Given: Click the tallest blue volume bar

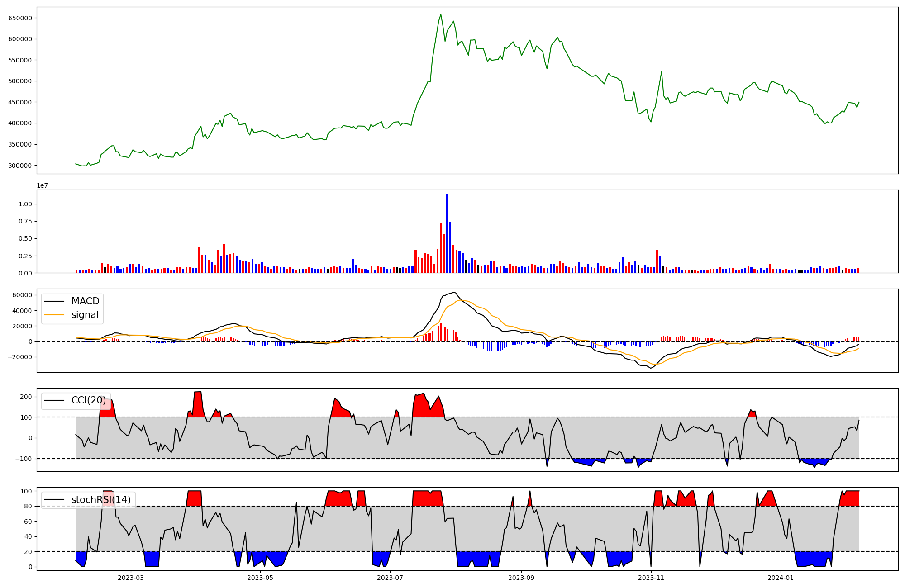Looking at the screenshot, I should pos(447,233).
